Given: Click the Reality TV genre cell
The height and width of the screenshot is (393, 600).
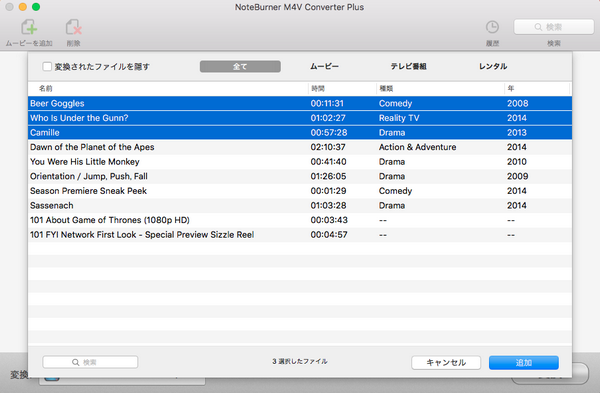Looking at the screenshot, I should tap(399, 118).
